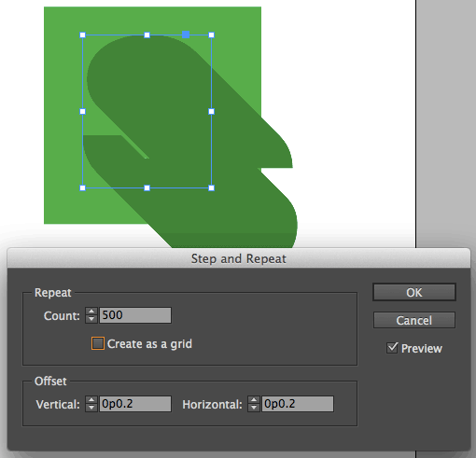
Task: Click the top-left selection handle
Action: point(82,35)
